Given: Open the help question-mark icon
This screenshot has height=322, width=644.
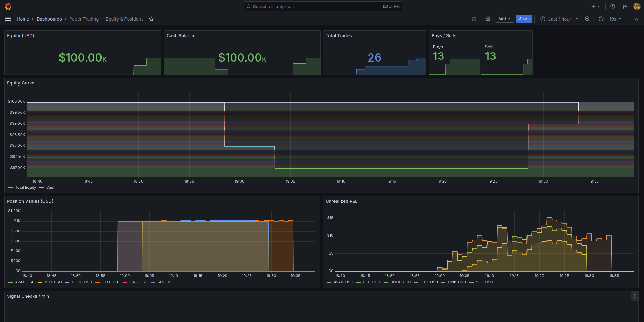Looking at the screenshot, I should click(613, 6).
